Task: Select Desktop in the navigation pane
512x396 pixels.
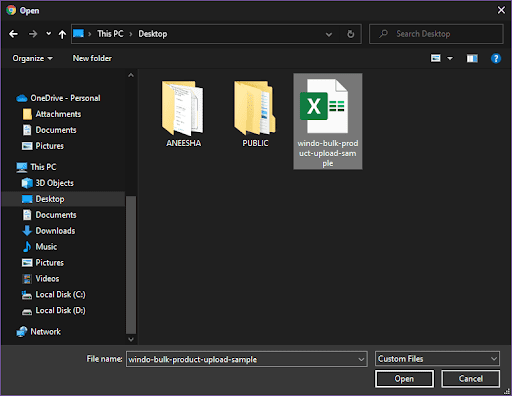Action: pos(63,199)
